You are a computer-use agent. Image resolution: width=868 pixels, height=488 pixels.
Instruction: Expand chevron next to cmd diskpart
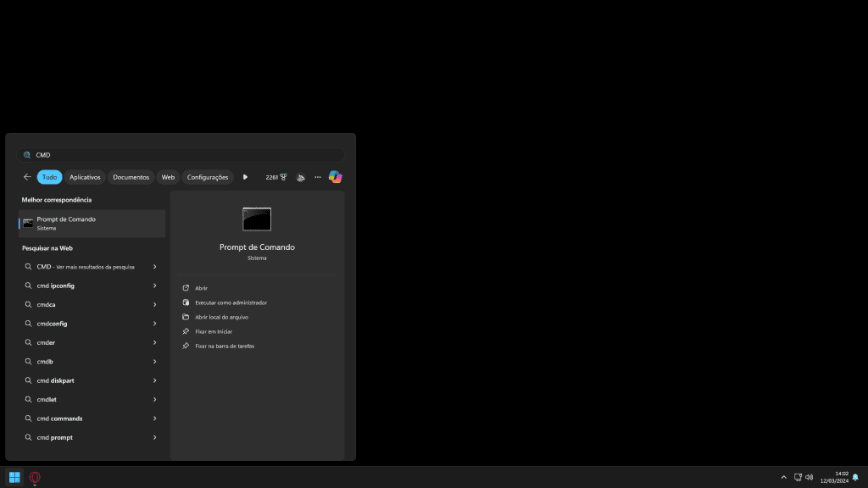point(155,380)
